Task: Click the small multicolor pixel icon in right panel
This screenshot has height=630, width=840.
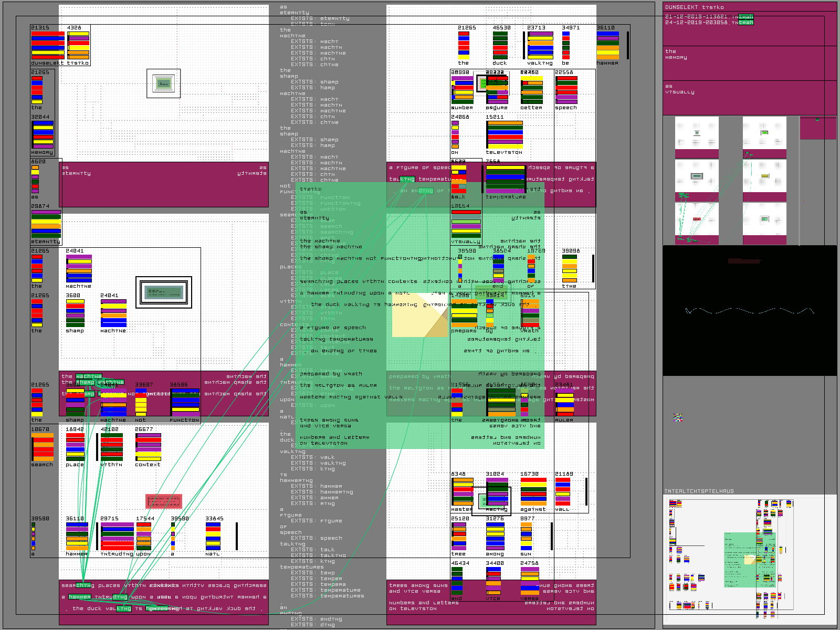Action: (x=678, y=418)
